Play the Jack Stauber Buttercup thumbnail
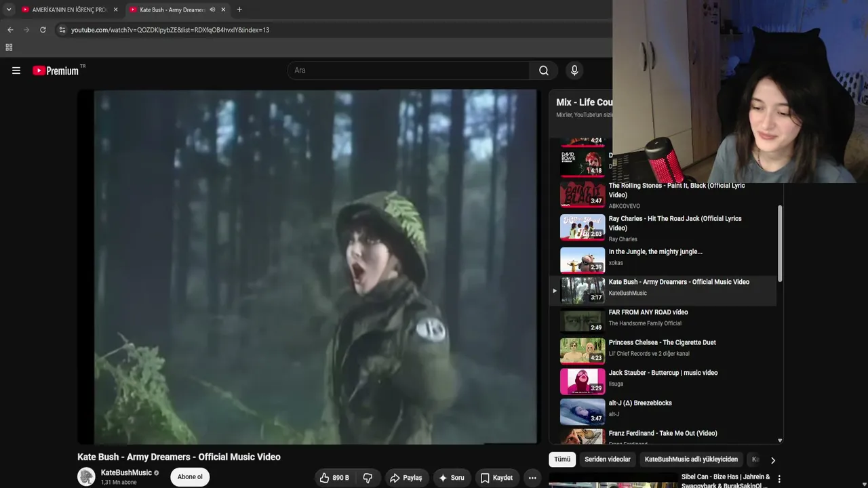 pos(583,381)
